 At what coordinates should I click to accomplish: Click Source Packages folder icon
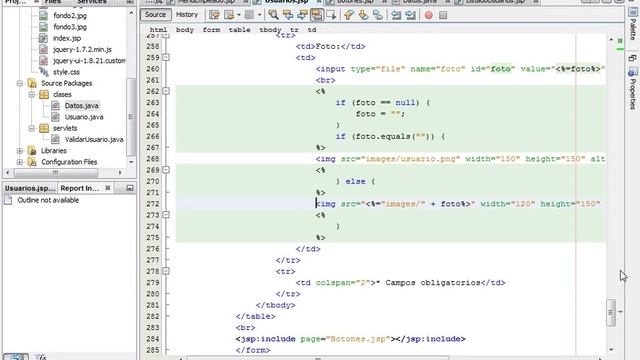32,83
